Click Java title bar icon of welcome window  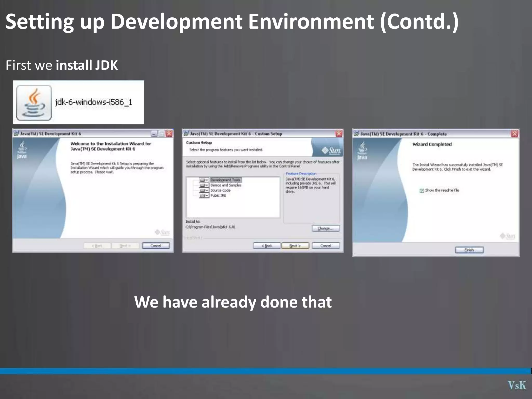16,134
